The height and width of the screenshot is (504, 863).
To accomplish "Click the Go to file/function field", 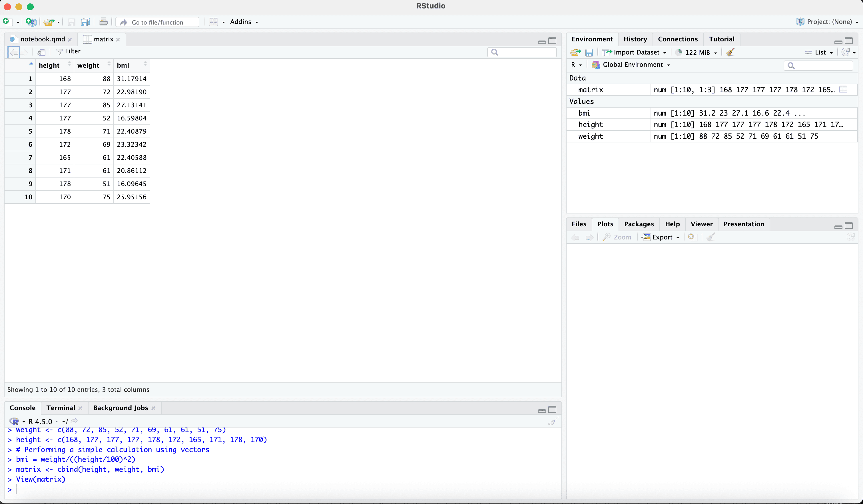I will coord(158,22).
